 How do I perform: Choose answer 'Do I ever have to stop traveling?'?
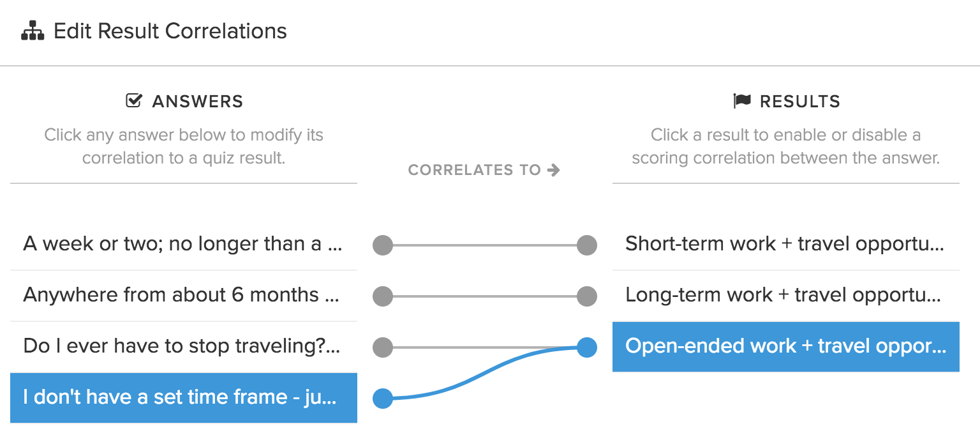point(184,347)
